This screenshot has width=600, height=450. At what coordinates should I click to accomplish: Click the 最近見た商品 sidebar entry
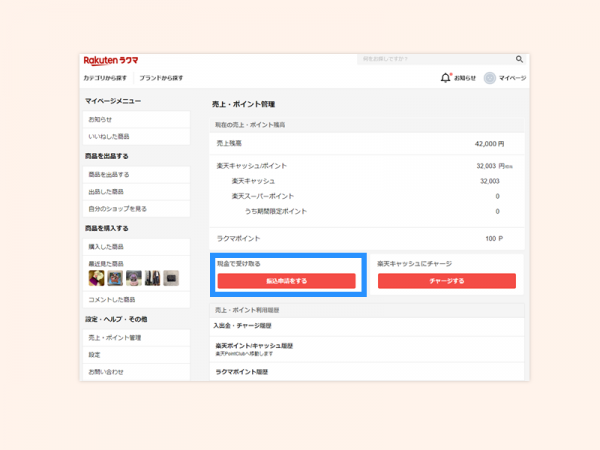click(106, 264)
